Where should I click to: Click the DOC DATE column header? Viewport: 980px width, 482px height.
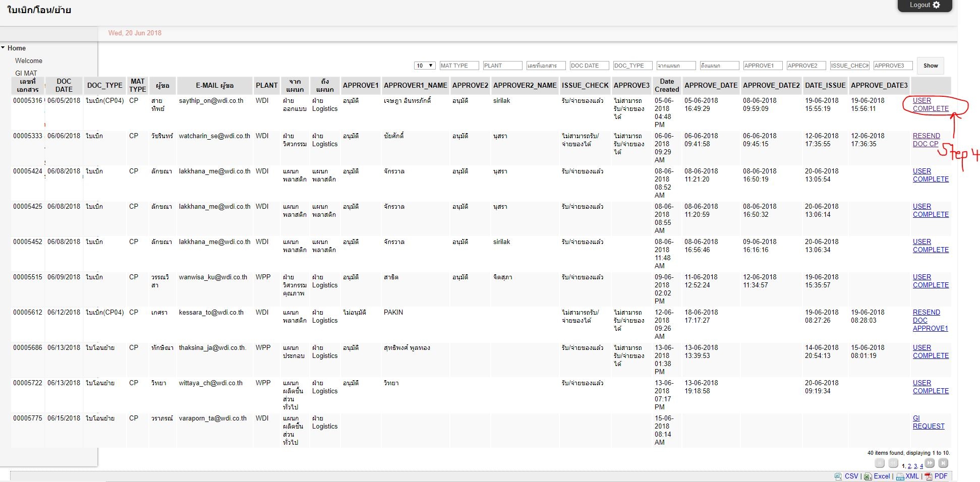64,85
